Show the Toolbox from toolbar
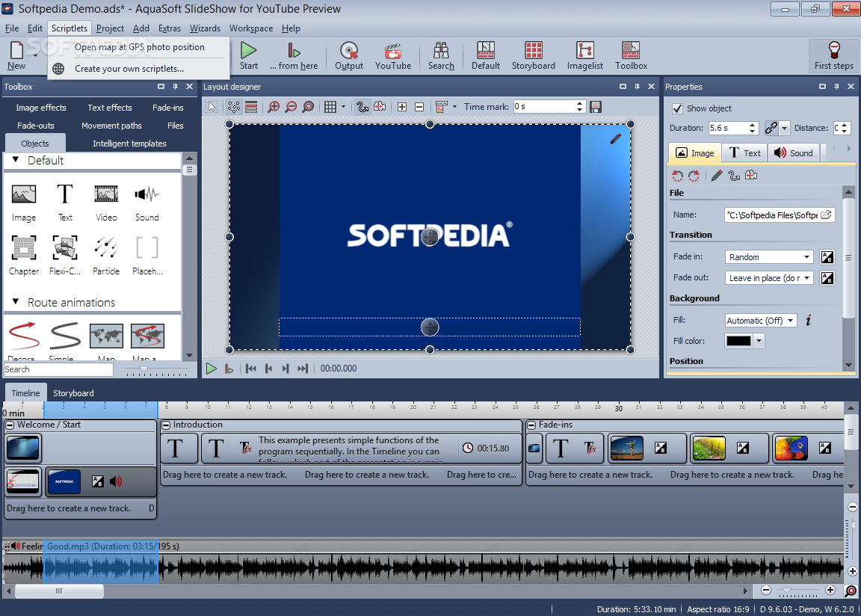Image resolution: width=861 pixels, height=616 pixels. click(631, 55)
